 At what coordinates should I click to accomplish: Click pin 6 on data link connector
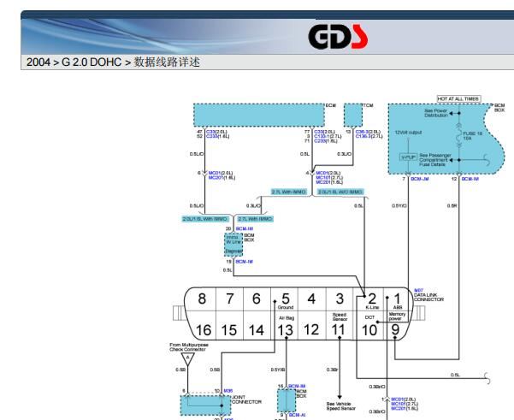click(x=257, y=299)
